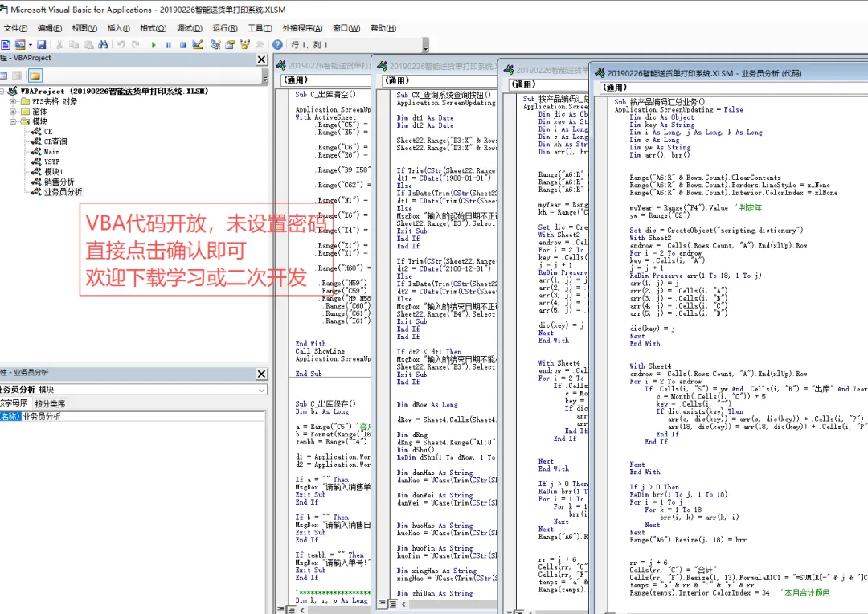Viewport: 868px width, 614px height.
Task: Open Project Explorer toolbar icon
Action: [216, 45]
